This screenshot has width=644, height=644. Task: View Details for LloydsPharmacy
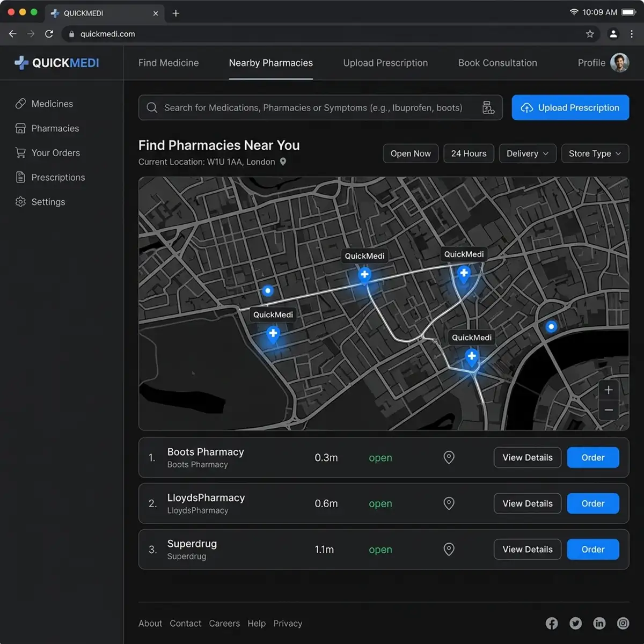point(528,503)
